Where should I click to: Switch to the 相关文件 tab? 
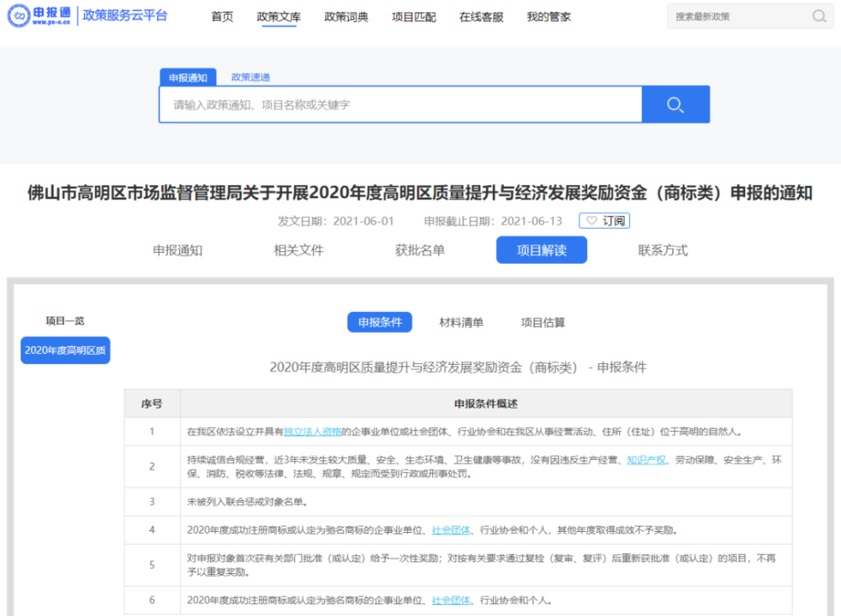pos(299,250)
